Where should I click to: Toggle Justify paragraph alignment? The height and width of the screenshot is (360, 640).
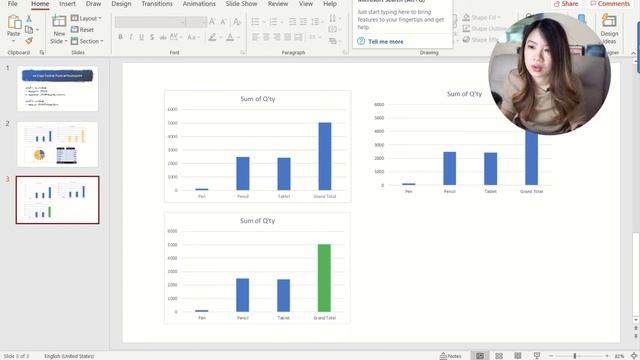click(287, 37)
